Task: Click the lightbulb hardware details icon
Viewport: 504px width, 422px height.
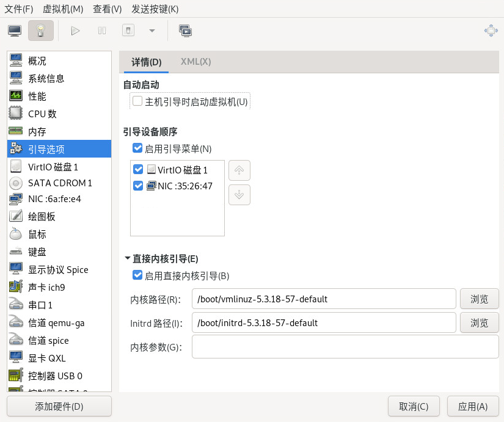Action: point(40,31)
